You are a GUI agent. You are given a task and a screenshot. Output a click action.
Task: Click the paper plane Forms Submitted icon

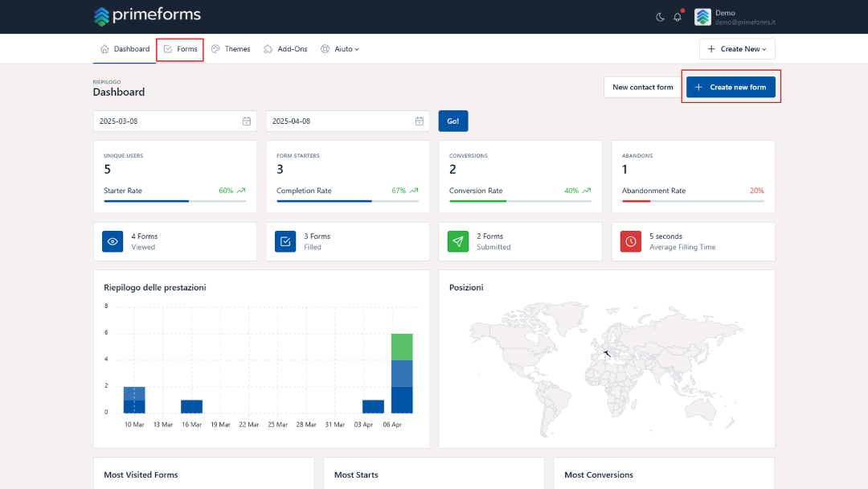click(x=458, y=241)
